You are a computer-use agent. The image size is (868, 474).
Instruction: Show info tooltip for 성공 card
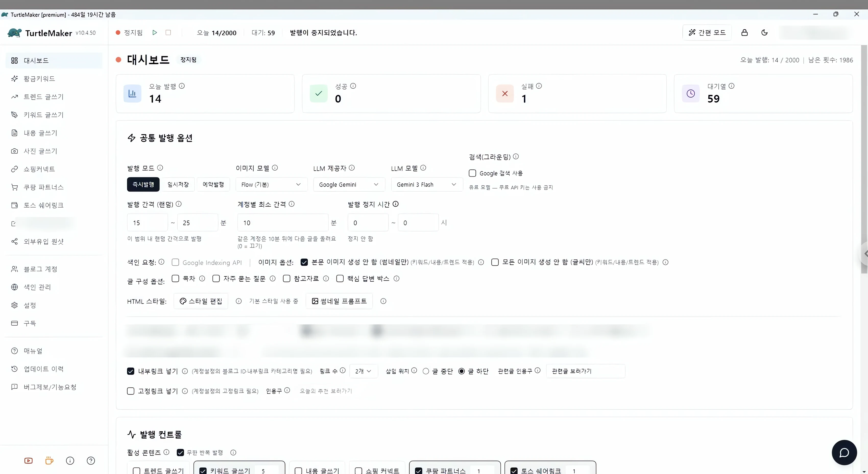tap(353, 86)
